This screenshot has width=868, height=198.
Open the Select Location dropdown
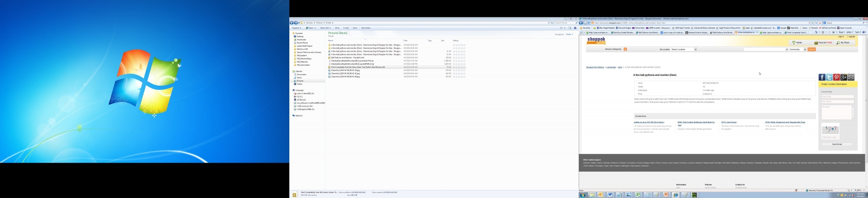pos(684,49)
